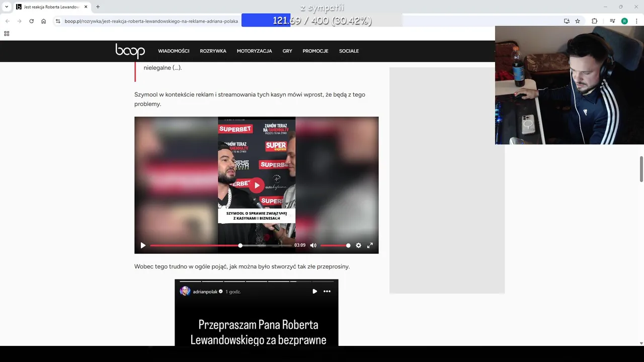
Task: Click the 'Przepraszam Pana Roberta' story text
Action: (x=258, y=332)
